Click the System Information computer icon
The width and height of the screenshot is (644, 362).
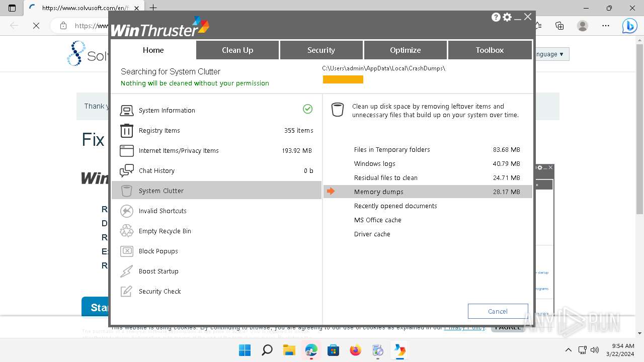click(x=127, y=111)
